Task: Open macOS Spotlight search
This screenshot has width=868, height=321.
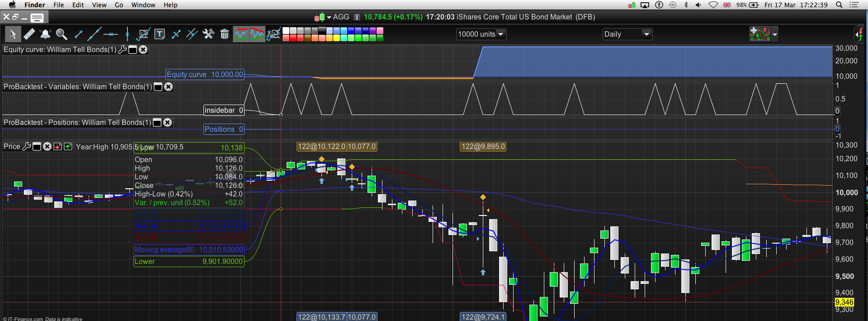Action: point(839,5)
